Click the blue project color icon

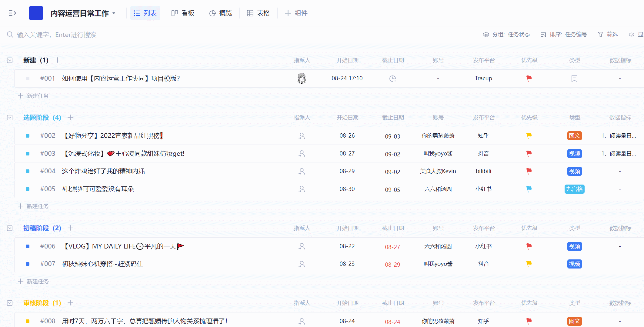pos(36,13)
